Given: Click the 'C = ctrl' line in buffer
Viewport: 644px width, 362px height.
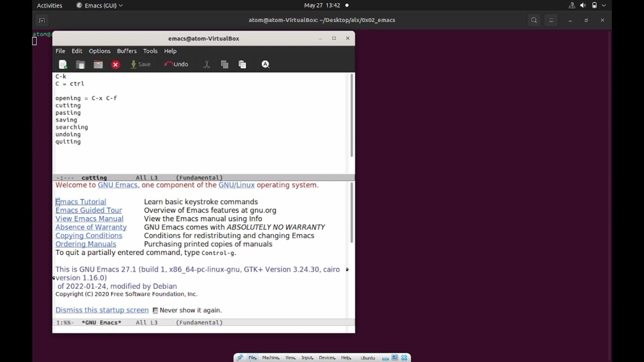Looking at the screenshot, I should pos(70,83).
